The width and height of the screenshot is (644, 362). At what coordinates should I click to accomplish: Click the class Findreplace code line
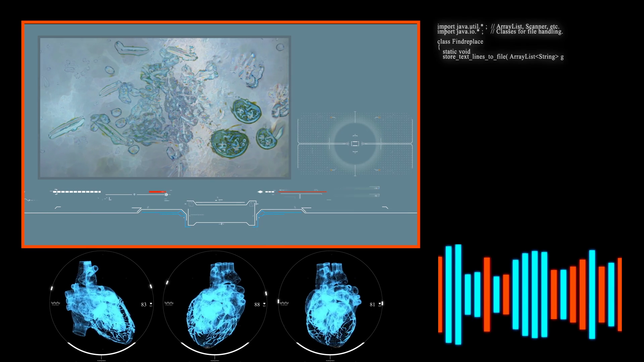tap(460, 42)
